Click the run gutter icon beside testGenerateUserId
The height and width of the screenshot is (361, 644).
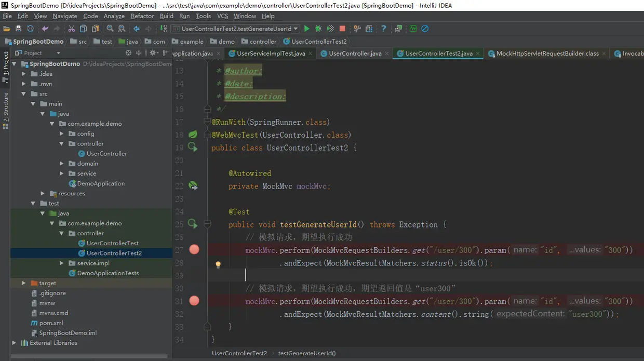coord(193,224)
